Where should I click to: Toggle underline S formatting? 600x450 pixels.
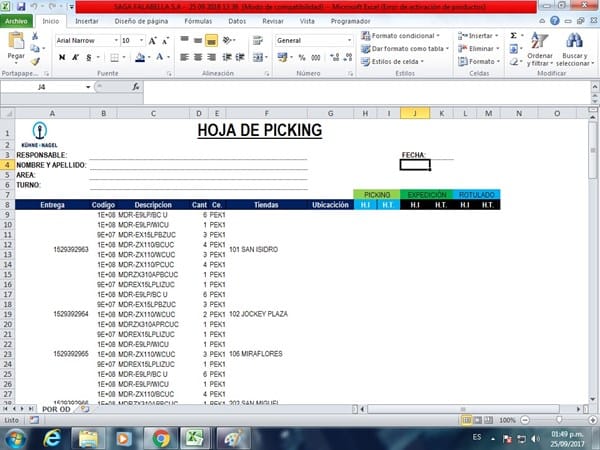[x=89, y=57]
